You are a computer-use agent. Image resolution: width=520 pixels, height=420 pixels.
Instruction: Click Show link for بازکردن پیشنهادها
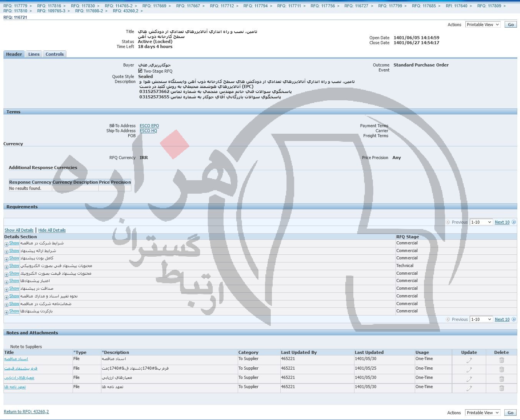point(14,311)
